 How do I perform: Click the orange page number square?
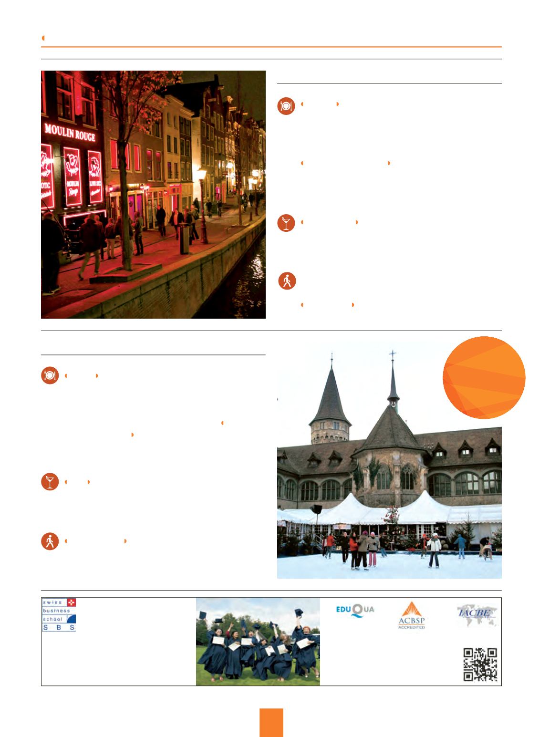271,723
